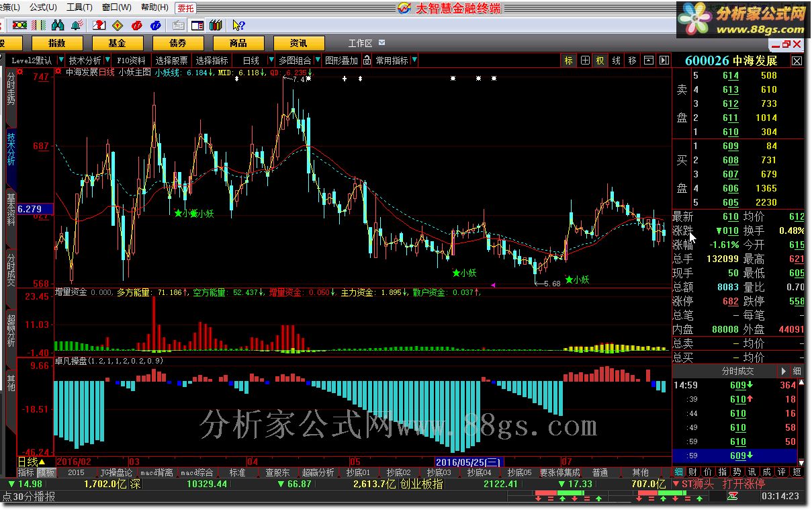Select the macd背离 indicator tab
This screenshot has width=812, height=510.
click(156, 472)
